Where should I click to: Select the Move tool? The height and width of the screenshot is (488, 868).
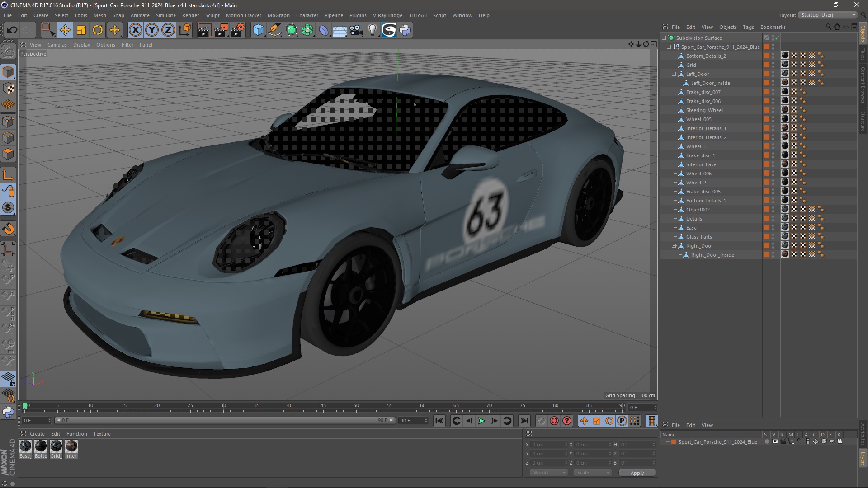65,30
